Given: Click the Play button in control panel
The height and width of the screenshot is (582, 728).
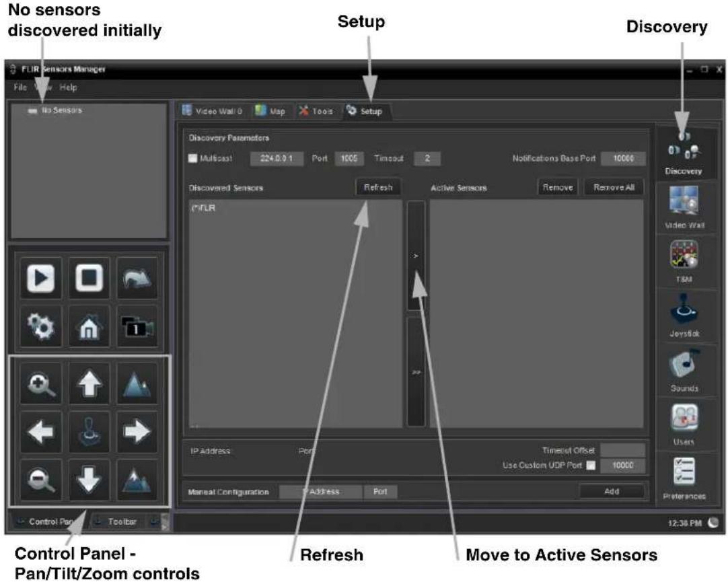Looking at the screenshot, I should point(41,277).
